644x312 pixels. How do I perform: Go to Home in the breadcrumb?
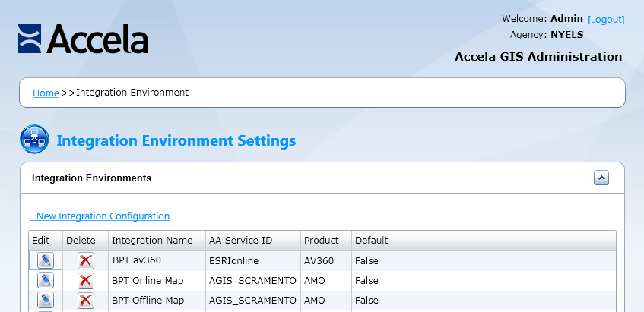tap(46, 93)
